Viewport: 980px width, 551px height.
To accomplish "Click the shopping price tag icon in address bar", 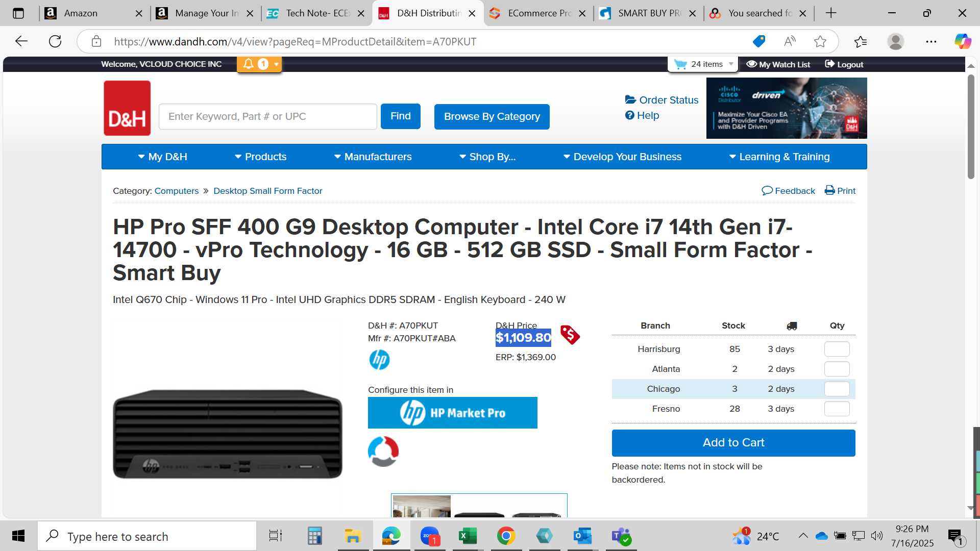I will 759,41.
